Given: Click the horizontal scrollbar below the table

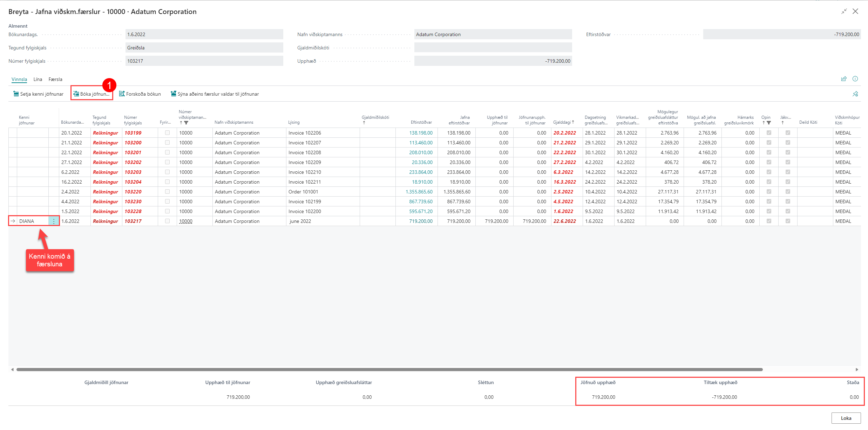Looking at the screenshot, I should 389,369.
